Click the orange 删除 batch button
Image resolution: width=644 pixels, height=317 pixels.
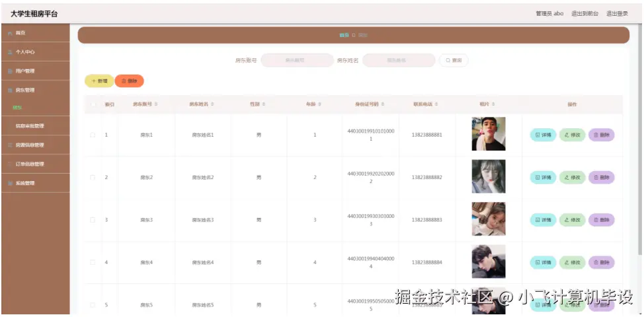point(130,81)
